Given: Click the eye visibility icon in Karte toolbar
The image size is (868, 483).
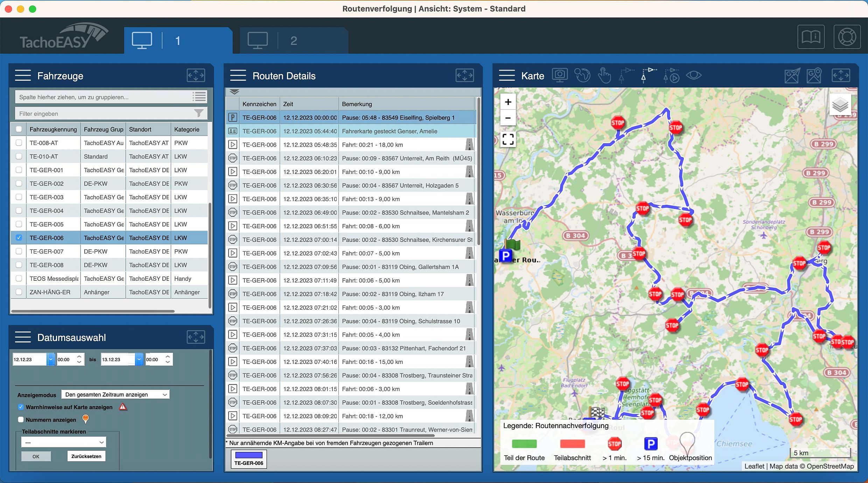Looking at the screenshot, I should (x=693, y=75).
